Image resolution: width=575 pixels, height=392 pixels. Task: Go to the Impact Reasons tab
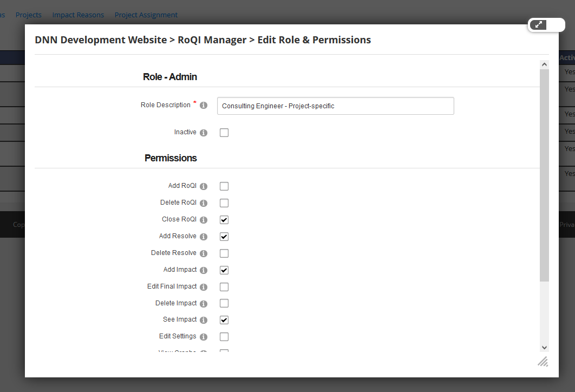pos(78,15)
